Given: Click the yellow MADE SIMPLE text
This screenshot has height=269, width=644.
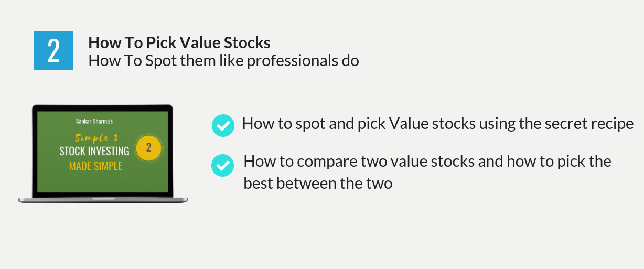Looking at the screenshot, I should coord(95,166).
